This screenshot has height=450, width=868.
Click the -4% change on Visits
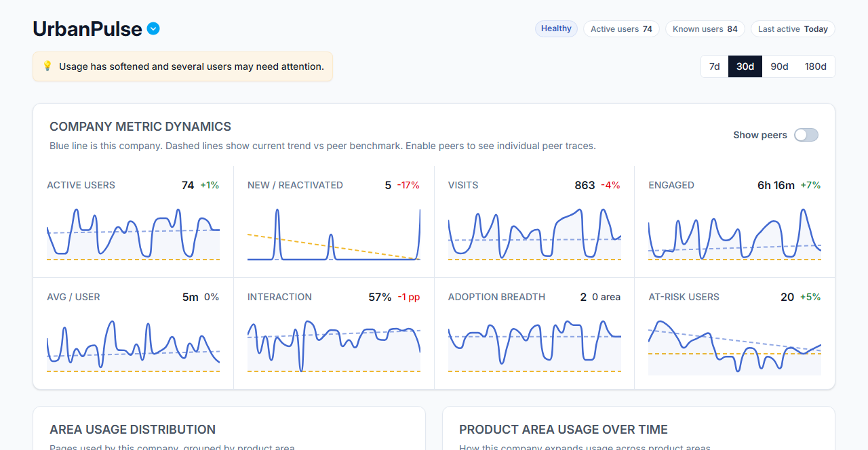click(x=610, y=185)
